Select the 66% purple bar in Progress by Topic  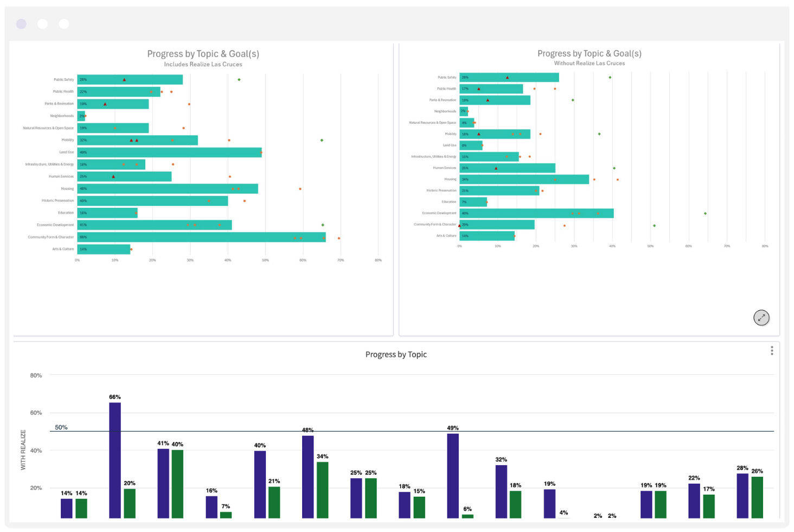pyautogui.click(x=115, y=460)
